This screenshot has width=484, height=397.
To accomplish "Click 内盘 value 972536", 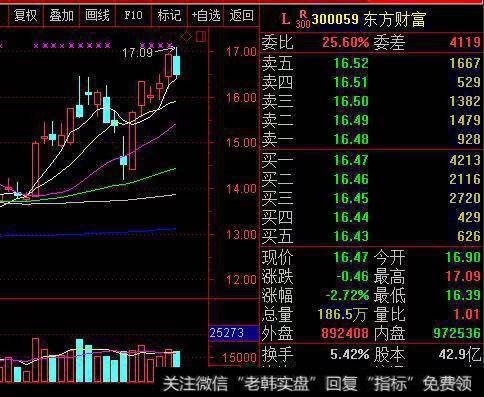I will (x=457, y=333).
